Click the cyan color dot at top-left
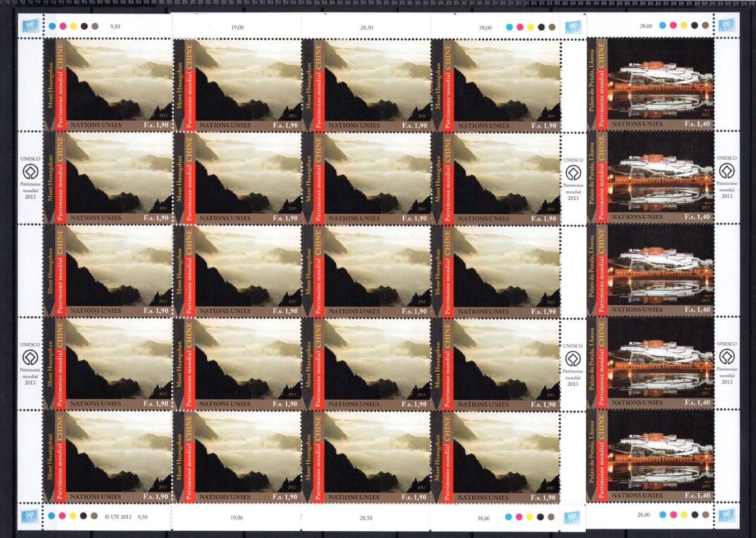756x538 pixels. (51, 26)
